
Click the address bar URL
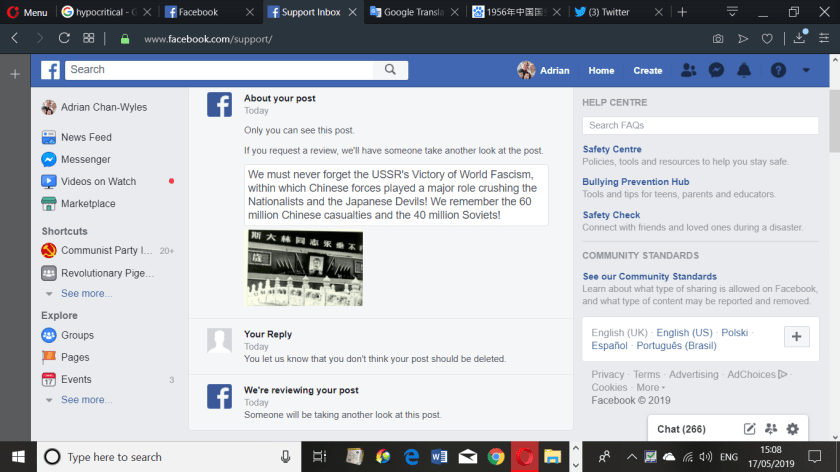tap(208, 39)
